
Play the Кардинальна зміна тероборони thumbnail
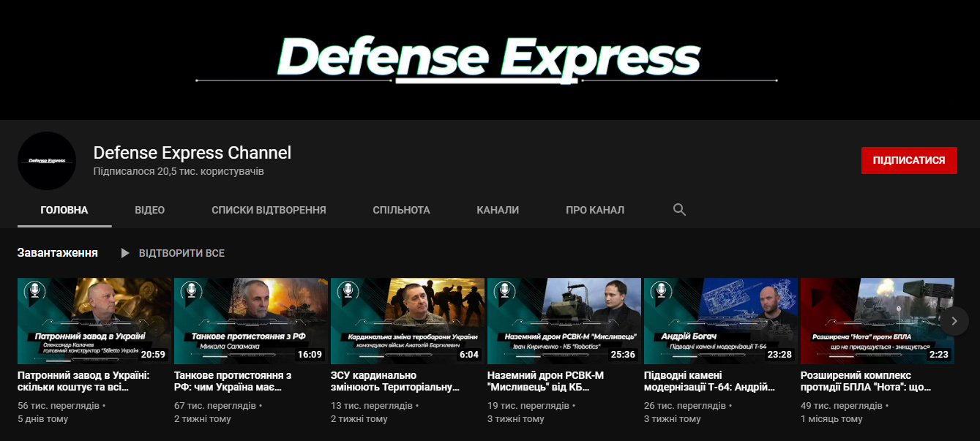pos(408,320)
